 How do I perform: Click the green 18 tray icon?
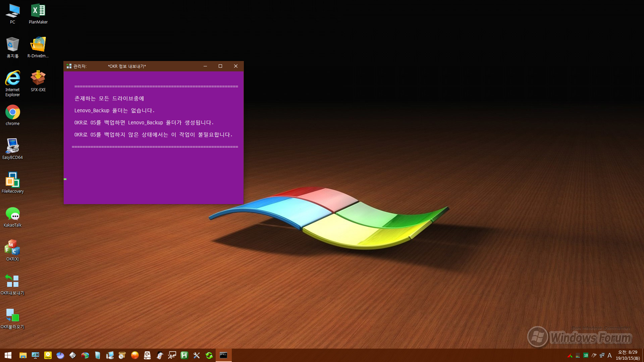point(586,355)
